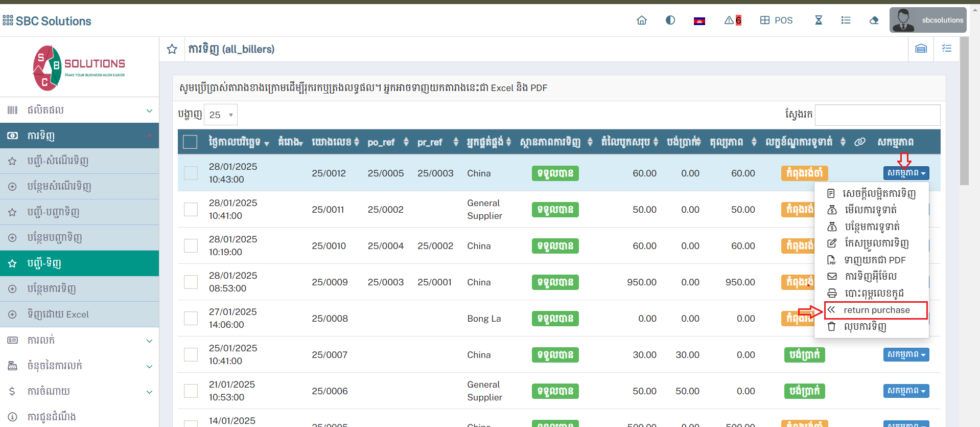Click the search input field above table
This screenshot has width=980, height=427.
coord(877,115)
